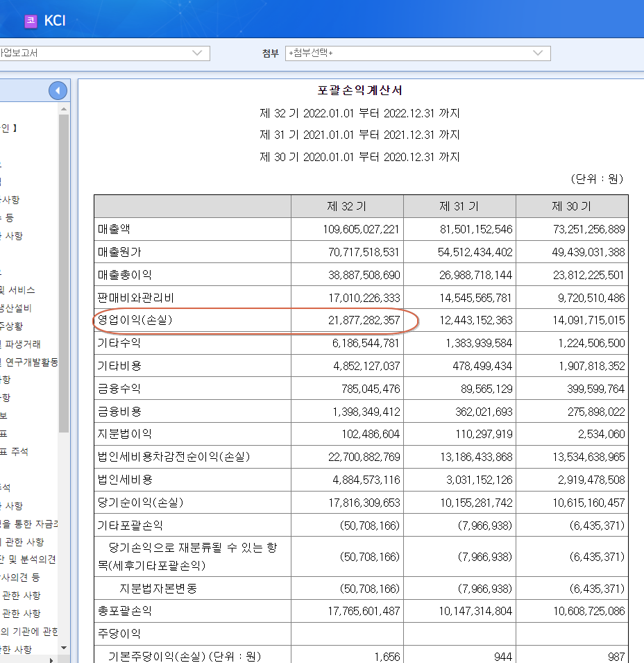Click the sidebar scroll down arrow

tap(64, 648)
